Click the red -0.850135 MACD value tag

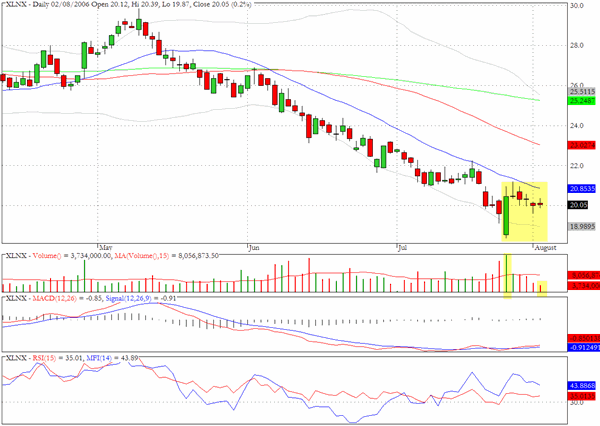point(584,339)
